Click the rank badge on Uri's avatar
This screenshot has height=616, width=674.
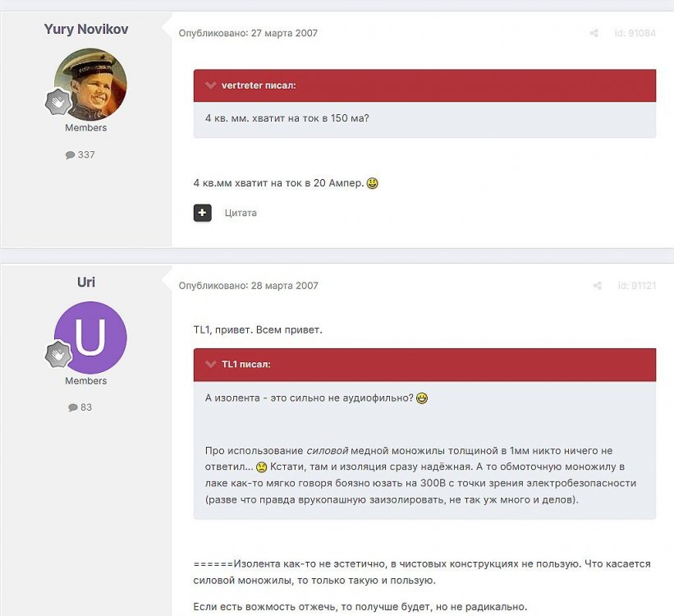(58, 355)
